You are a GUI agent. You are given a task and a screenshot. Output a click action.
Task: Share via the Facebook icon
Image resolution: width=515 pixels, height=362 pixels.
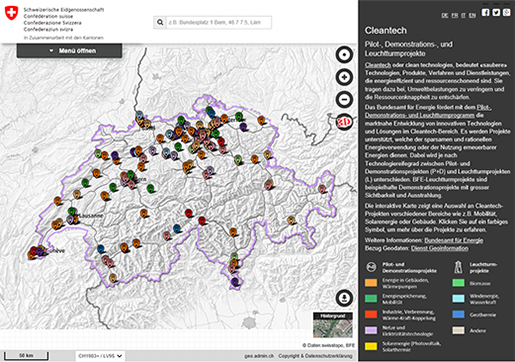point(486,12)
